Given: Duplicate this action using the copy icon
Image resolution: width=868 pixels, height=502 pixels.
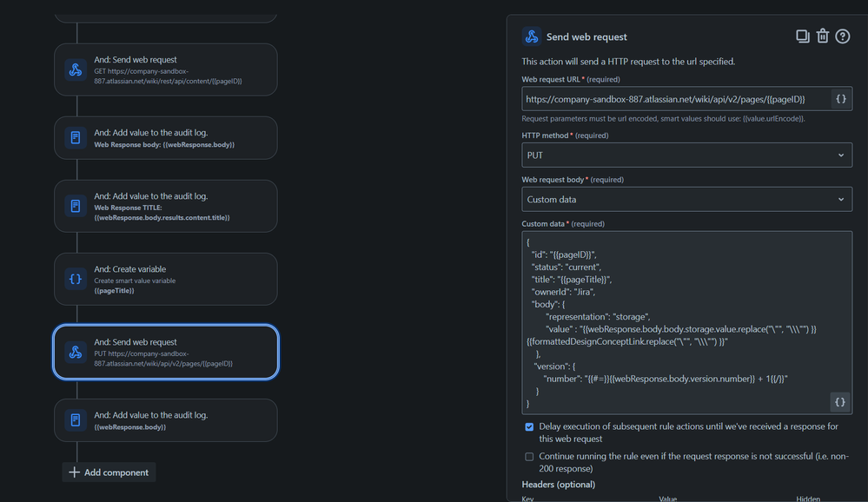Looking at the screenshot, I should pos(803,36).
